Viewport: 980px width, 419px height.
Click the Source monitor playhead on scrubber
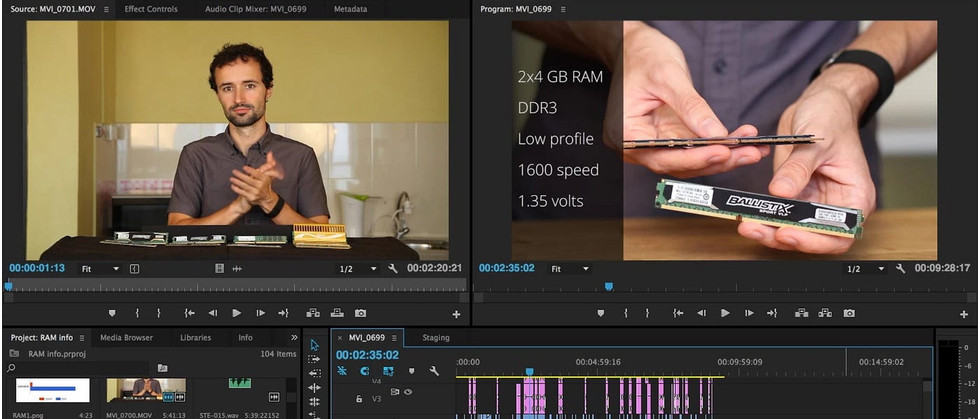point(8,285)
